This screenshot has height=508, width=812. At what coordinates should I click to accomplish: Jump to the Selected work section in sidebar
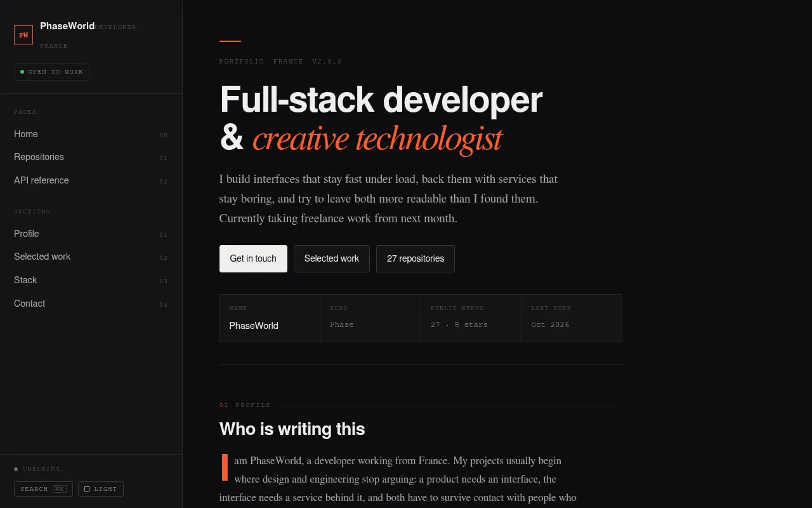pyautogui.click(x=91, y=257)
